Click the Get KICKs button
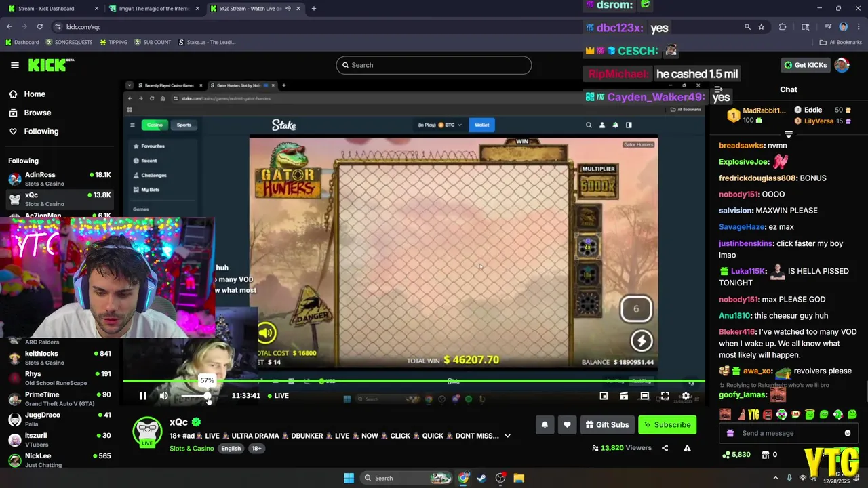This screenshot has height=488, width=868. click(x=805, y=65)
